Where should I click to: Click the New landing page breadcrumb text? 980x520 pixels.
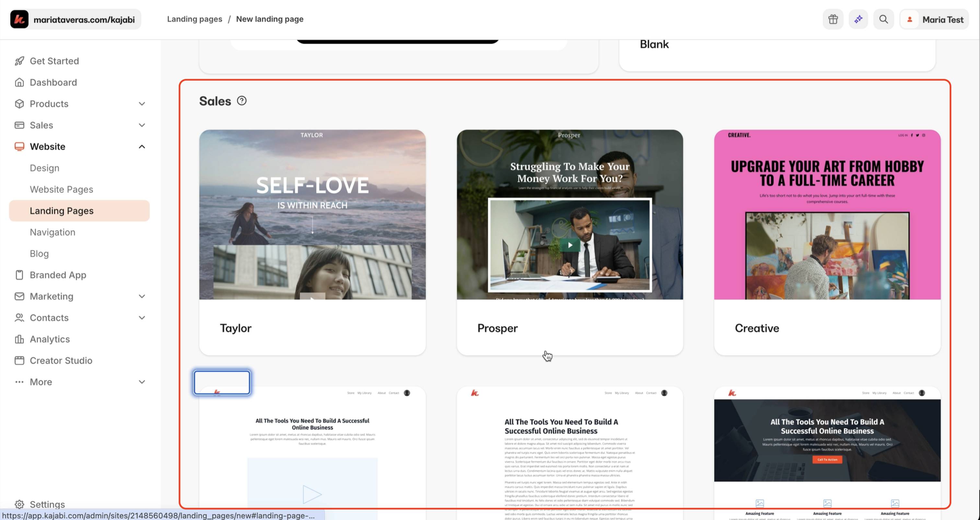(x=270, y=19)
